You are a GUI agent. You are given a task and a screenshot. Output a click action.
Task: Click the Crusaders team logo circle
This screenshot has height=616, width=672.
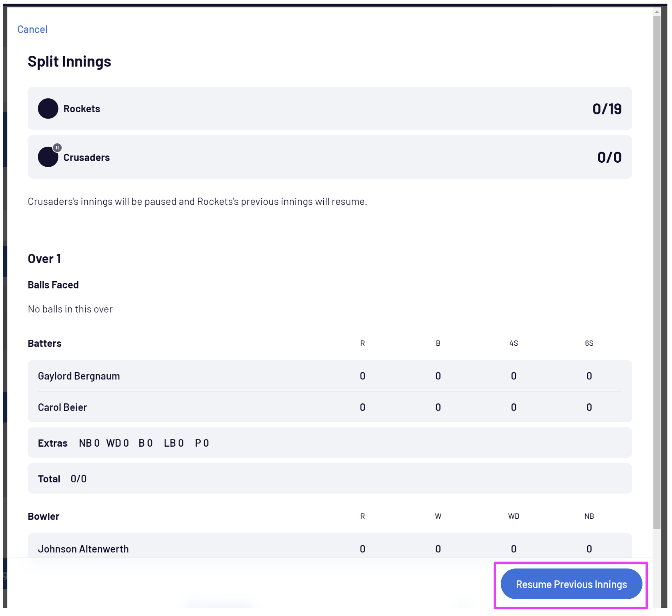point(48,157)
